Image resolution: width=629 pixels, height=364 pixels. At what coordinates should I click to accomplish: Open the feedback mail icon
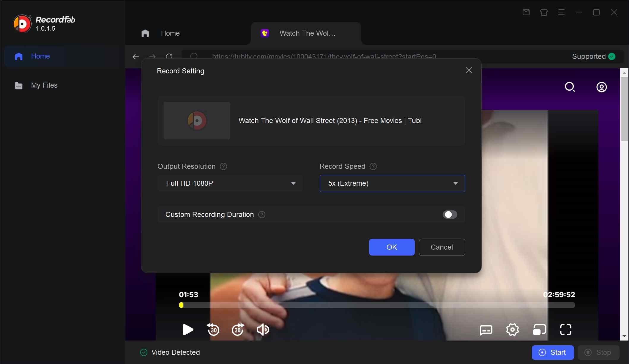526,12
